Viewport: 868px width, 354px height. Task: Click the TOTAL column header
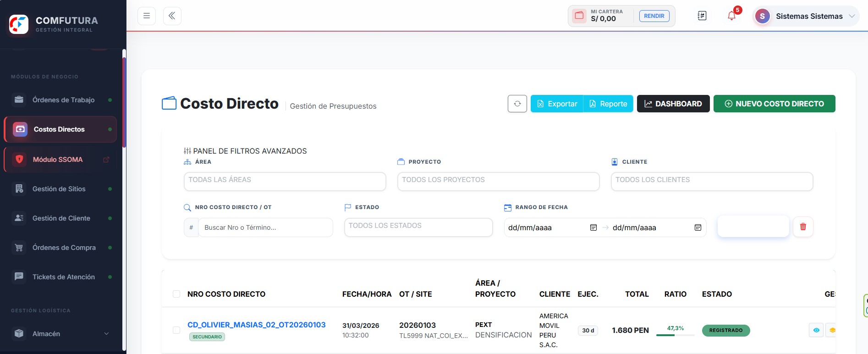[x=637, y=294]
